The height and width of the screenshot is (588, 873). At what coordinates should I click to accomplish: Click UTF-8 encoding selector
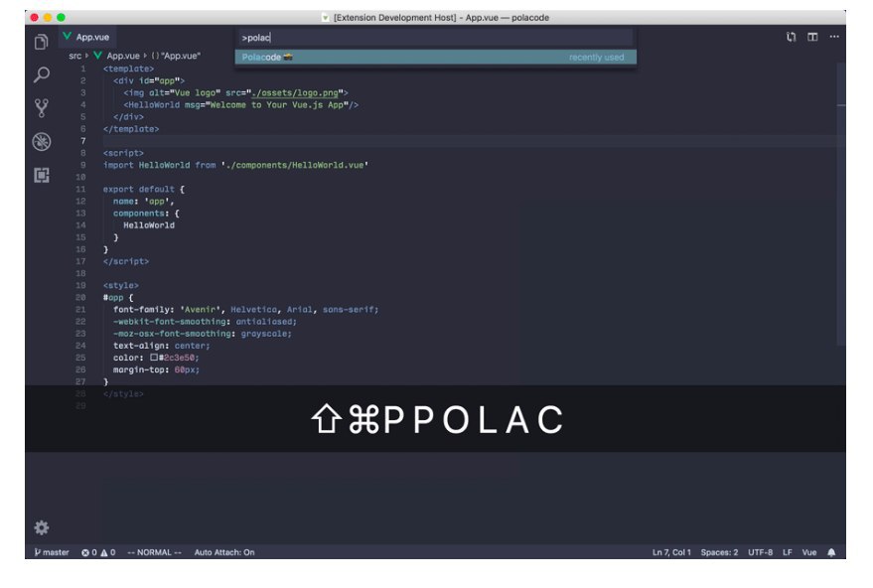760,552
